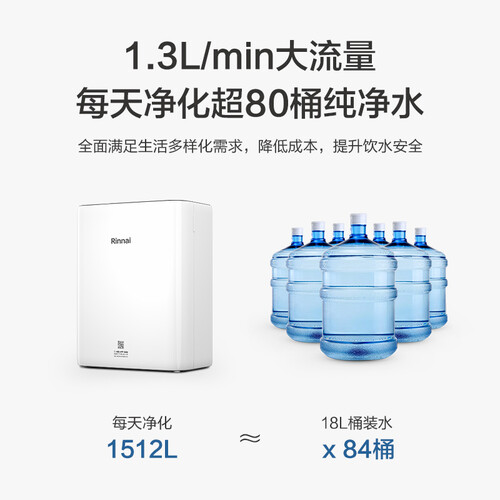Click the Rinnai logo on the purifier
The image size is (500, 500).
point(121,241)
